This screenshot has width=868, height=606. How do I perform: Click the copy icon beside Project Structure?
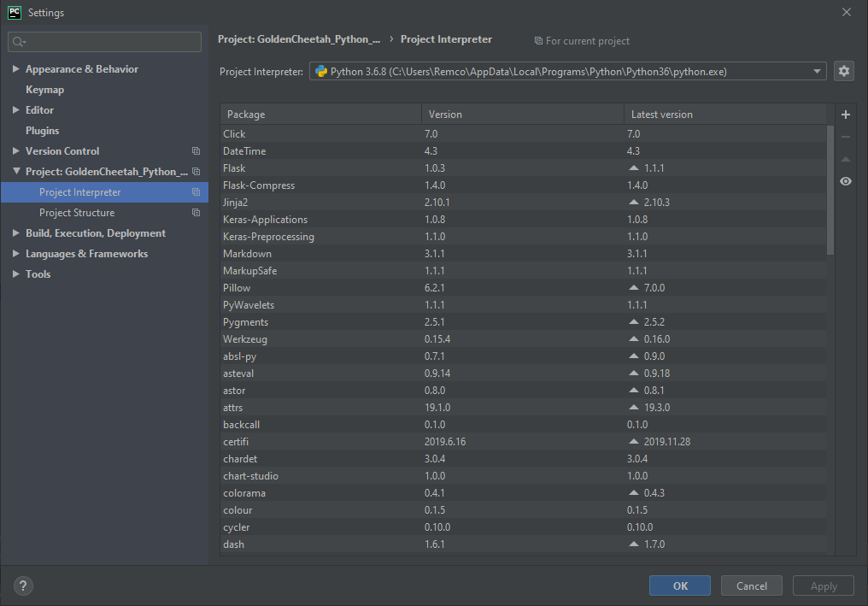tap(196, 212)
